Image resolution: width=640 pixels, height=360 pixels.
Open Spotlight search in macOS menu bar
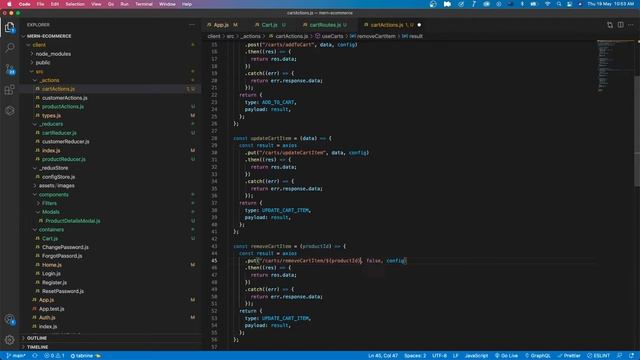[559, 4]
